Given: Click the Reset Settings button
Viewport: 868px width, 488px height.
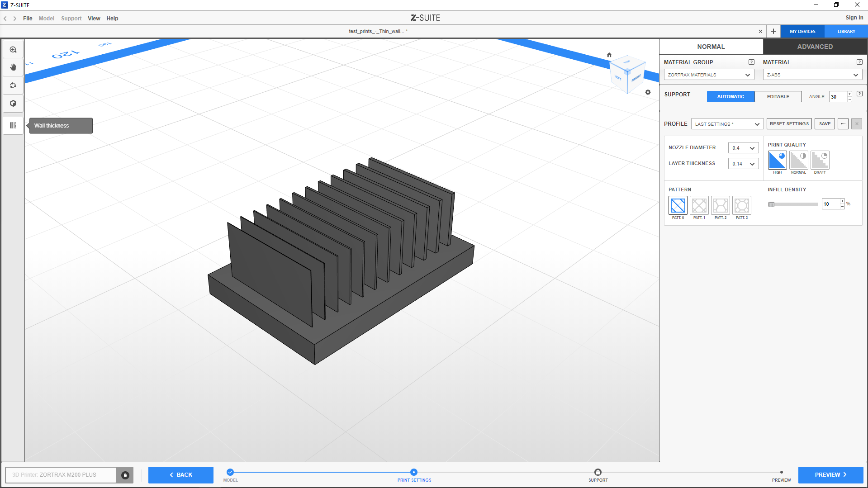Looking at the screenshot, I should pyautogui.click(x=789, y=124).
